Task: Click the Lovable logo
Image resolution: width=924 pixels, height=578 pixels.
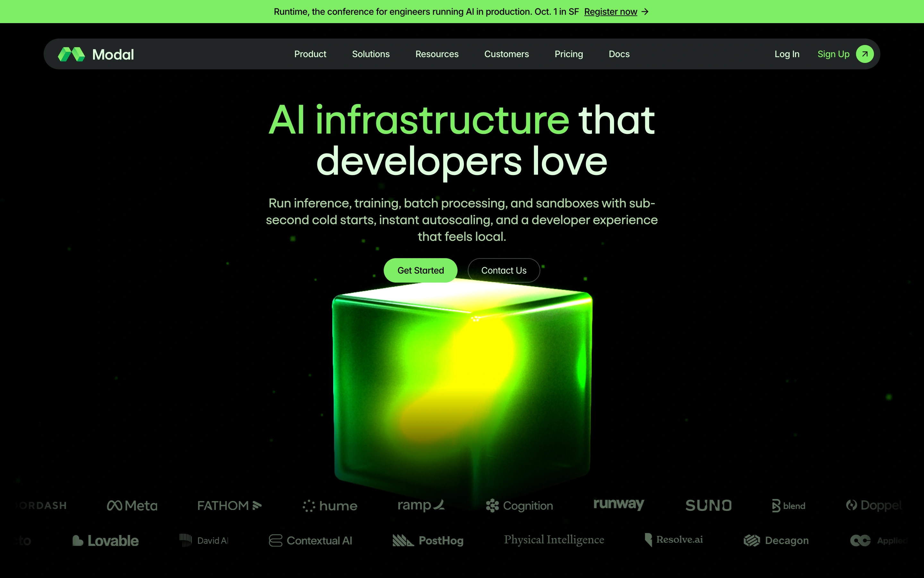Action: point(105,540)
